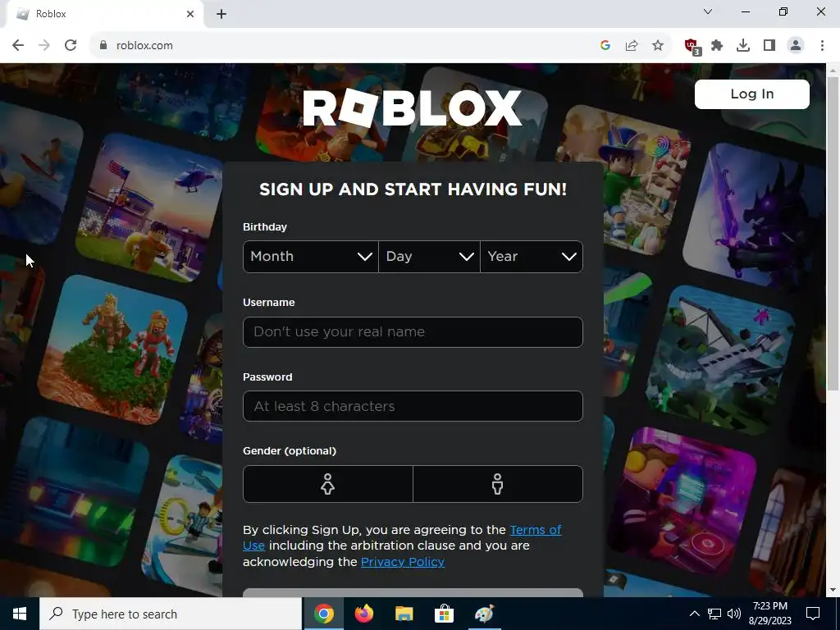Open the Chrome downloads icon
This screenshot has height=630, width=840.
coord(743,46)
